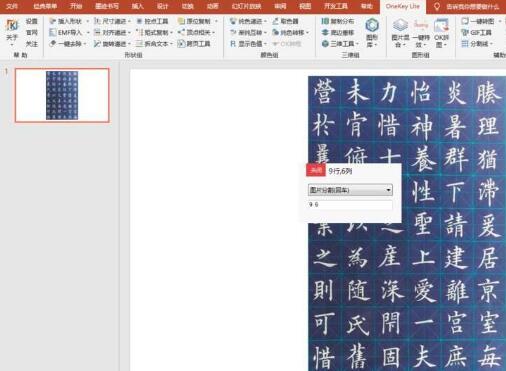The image size is (506, 371).
Task: Click 渐纯互转 gradient conversion tool
Action: pyautogui.click(x=246, y=32)
